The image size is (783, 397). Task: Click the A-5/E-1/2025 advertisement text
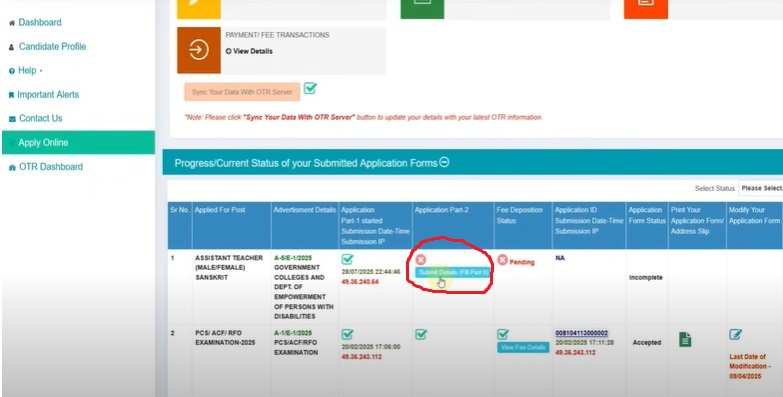pos(293,258)
